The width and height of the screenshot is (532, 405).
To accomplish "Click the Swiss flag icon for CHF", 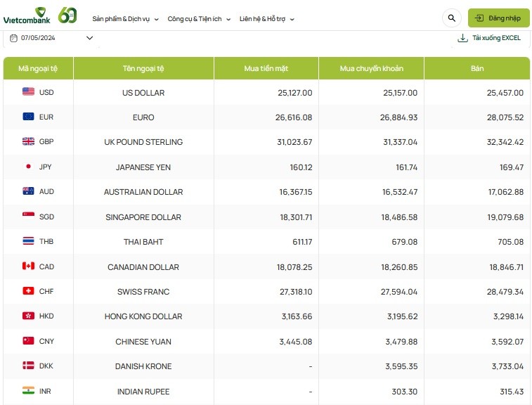I will [28, 291].
